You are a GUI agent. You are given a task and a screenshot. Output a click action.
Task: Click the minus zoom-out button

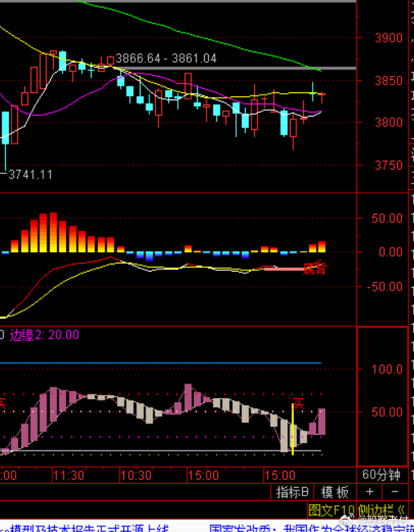394,492
